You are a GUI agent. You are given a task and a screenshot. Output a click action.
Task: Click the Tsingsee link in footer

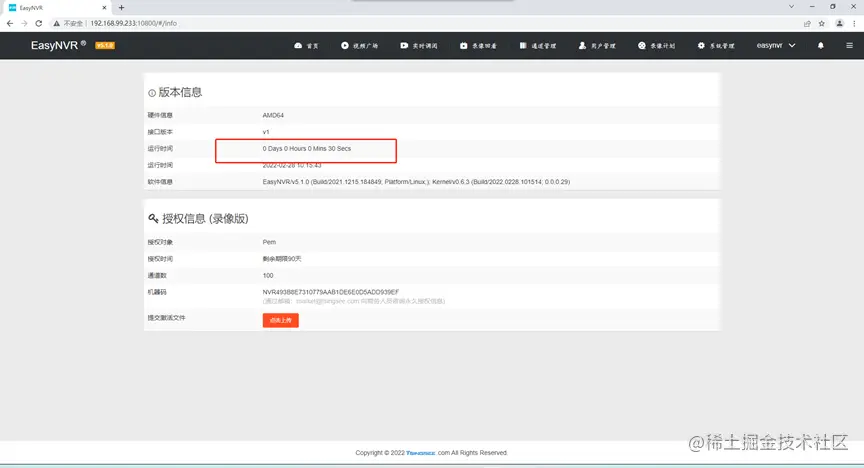[420, 453]
